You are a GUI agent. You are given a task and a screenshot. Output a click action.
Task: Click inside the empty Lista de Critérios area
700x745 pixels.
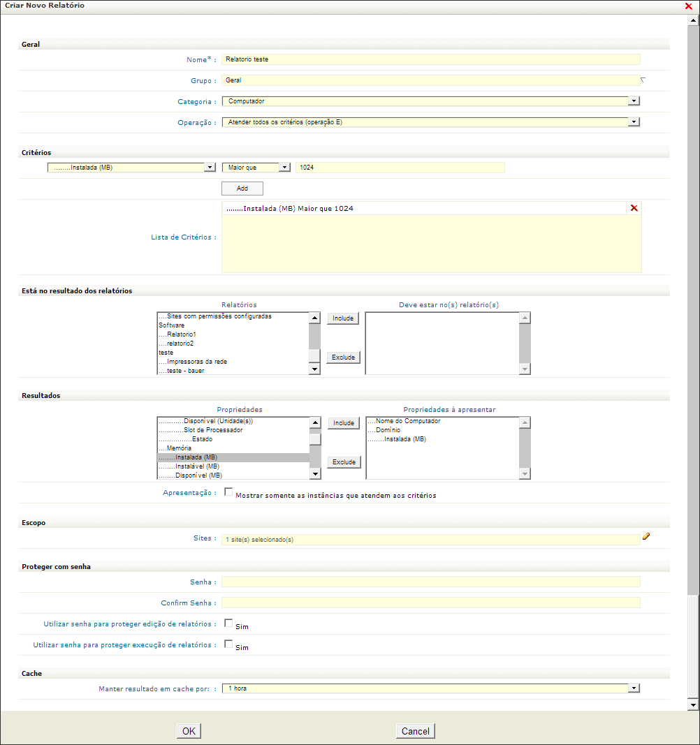point(431,244)
